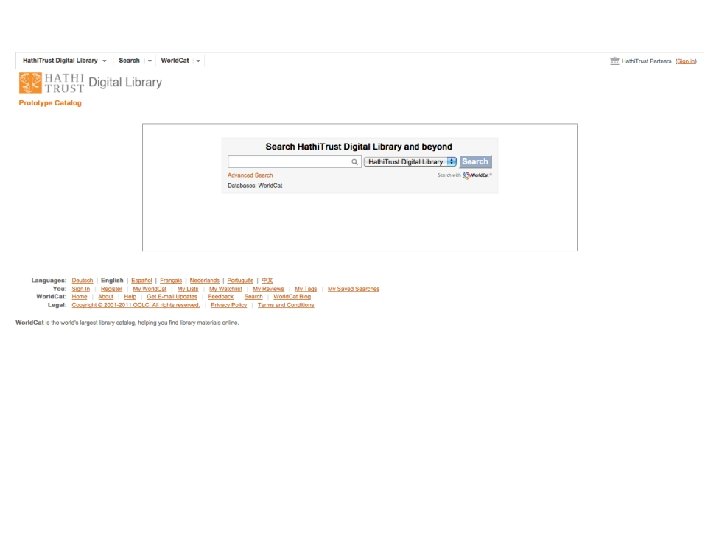Click the magnifier icon inside search box
Image resolution: width=720 pixels, height=540 pixels.
point(354,162)
